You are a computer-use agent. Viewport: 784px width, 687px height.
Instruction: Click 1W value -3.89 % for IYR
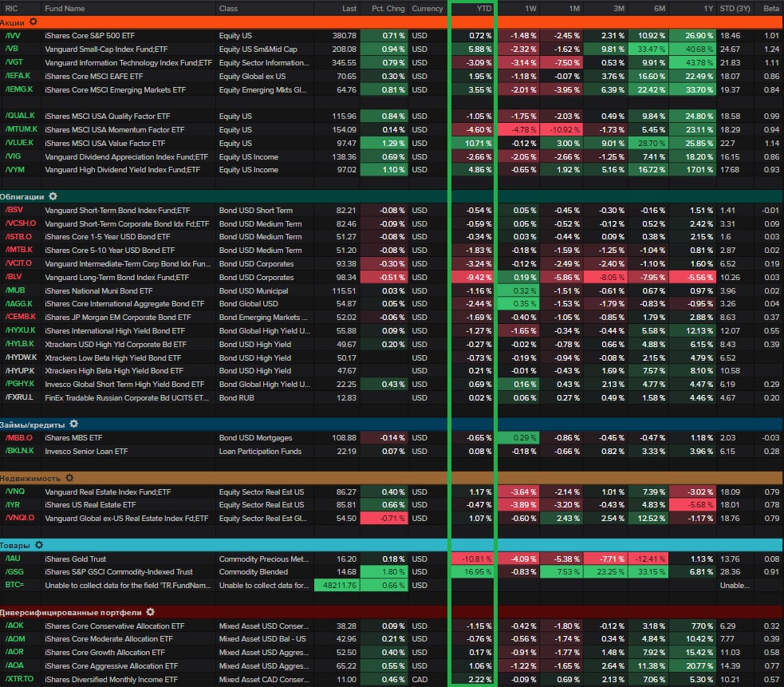tap(518, 504)
